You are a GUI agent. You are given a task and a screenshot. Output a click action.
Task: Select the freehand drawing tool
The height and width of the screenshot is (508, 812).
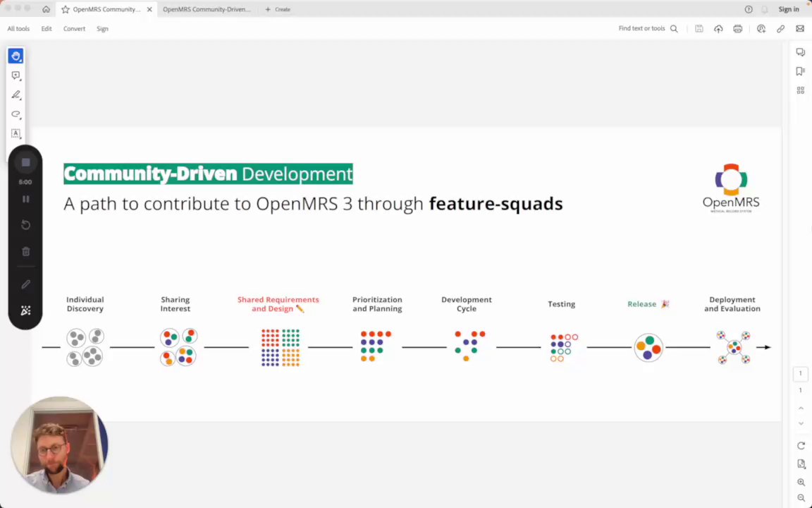16,95
